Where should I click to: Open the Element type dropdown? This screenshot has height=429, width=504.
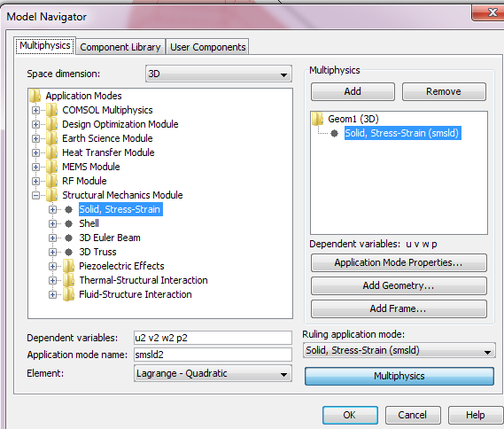213,373
